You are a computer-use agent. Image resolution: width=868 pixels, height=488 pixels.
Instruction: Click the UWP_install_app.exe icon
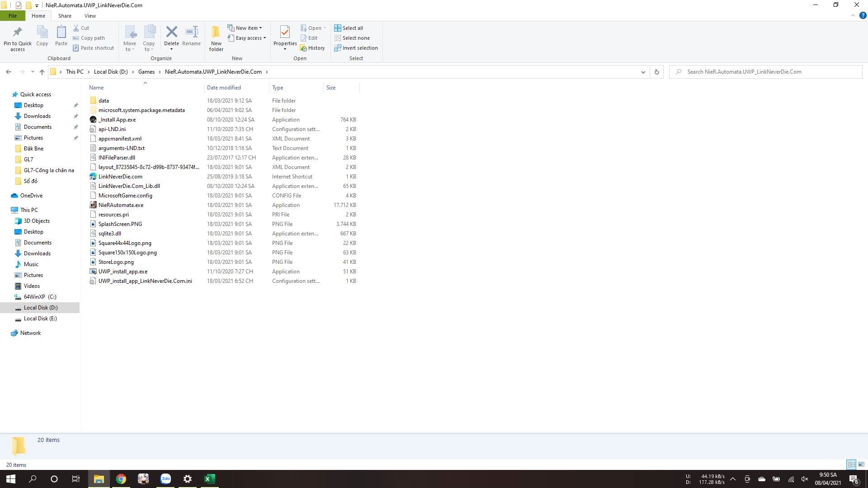pyautogui.click(x=93, y=271)
